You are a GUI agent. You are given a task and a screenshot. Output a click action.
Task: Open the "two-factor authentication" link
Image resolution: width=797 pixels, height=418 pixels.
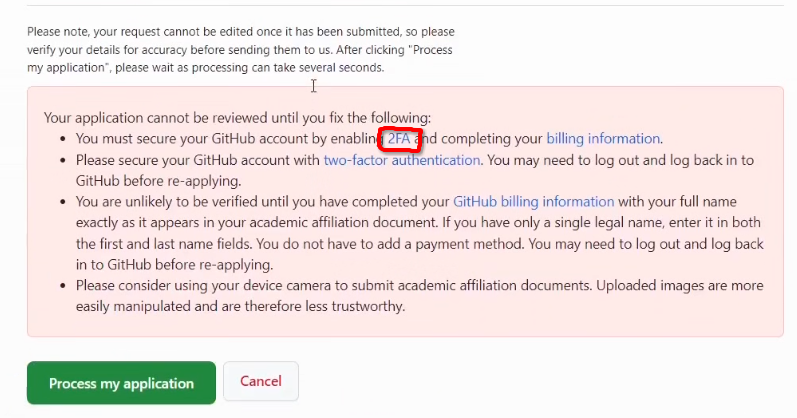point(402,160)
